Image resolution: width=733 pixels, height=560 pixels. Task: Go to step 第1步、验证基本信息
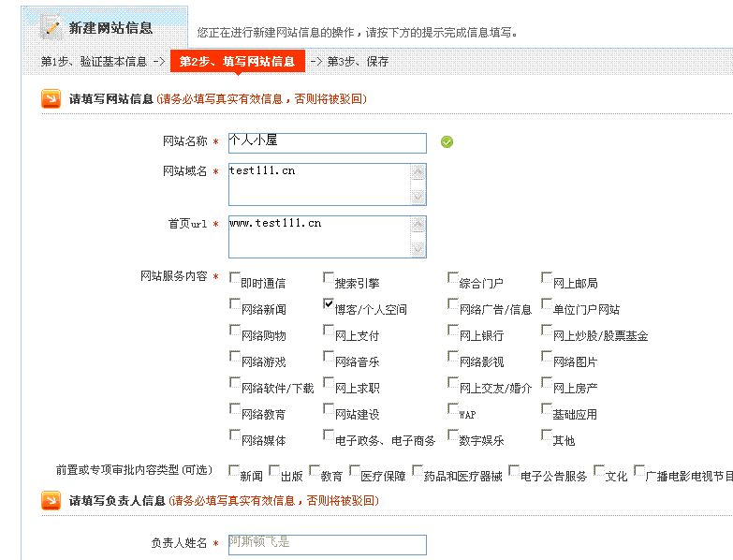[94, 62]
